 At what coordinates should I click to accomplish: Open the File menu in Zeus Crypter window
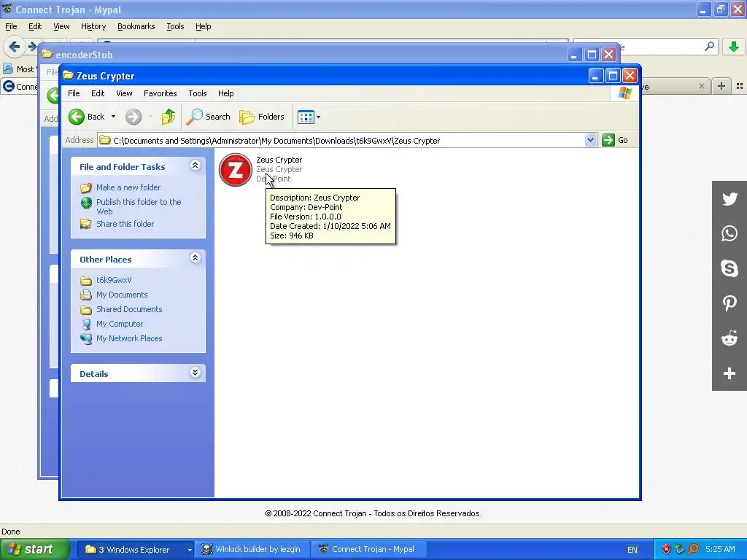74,93
